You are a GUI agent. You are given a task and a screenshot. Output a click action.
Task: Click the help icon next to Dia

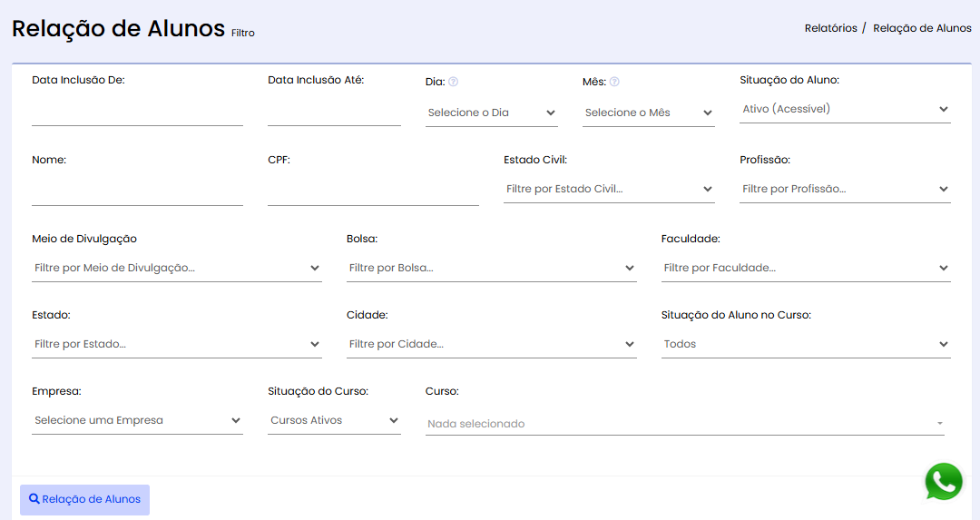pyautogui.click(x=453, y=82)
